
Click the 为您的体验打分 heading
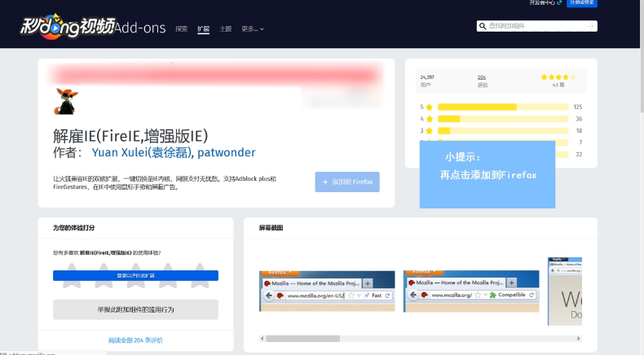74,228
